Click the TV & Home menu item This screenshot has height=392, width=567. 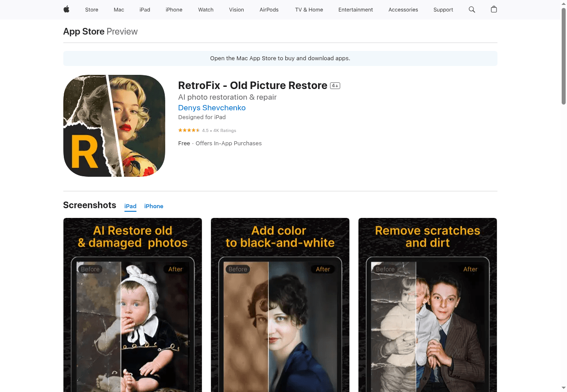pyautogui.click(x=309, y=9)
